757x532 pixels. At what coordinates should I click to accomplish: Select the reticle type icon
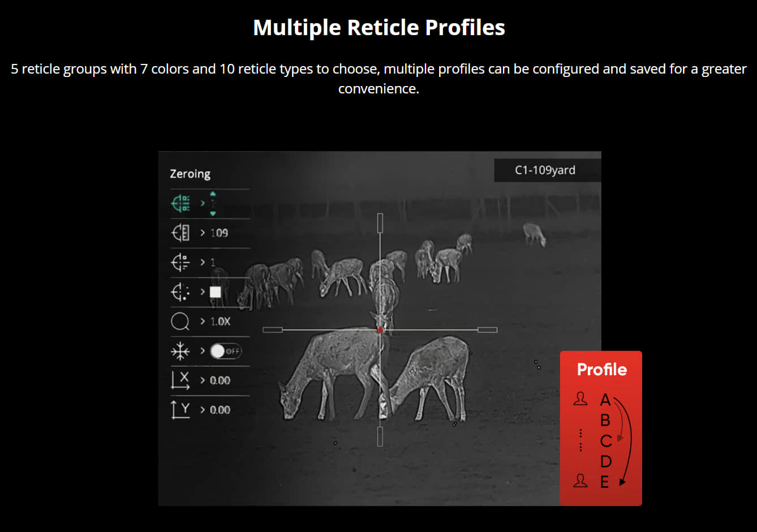pos(180,263)
